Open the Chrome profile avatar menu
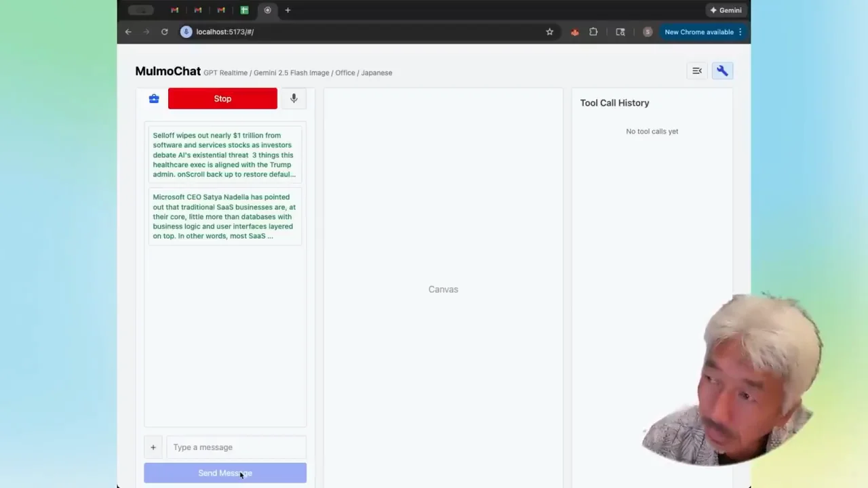Viewport: 868px width, 488px height. coord(648,32)
